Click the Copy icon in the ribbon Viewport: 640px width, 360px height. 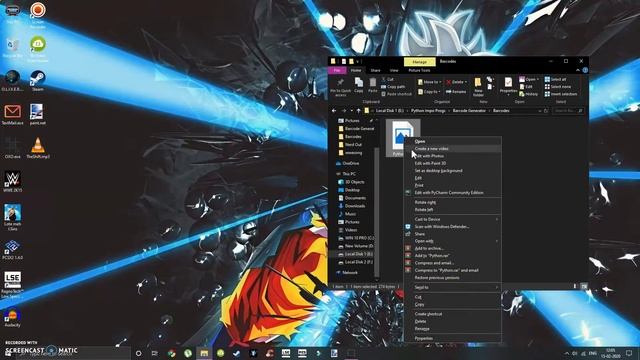tap(358, 85)
